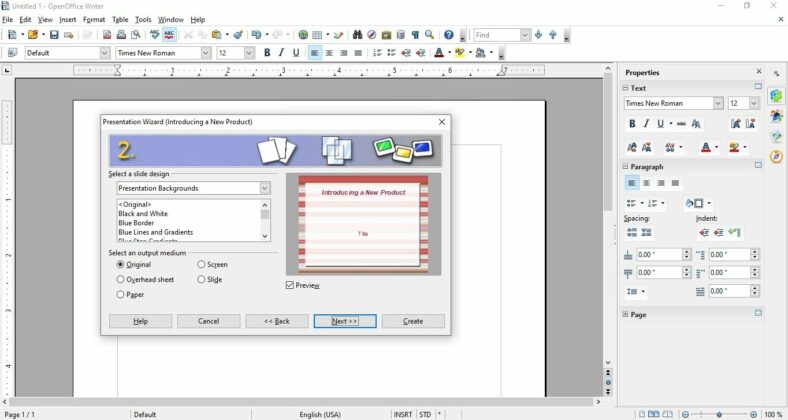Click the Hyperlink globe icon
This screenshot has width=788, height=420.
(x=303, y=35)
